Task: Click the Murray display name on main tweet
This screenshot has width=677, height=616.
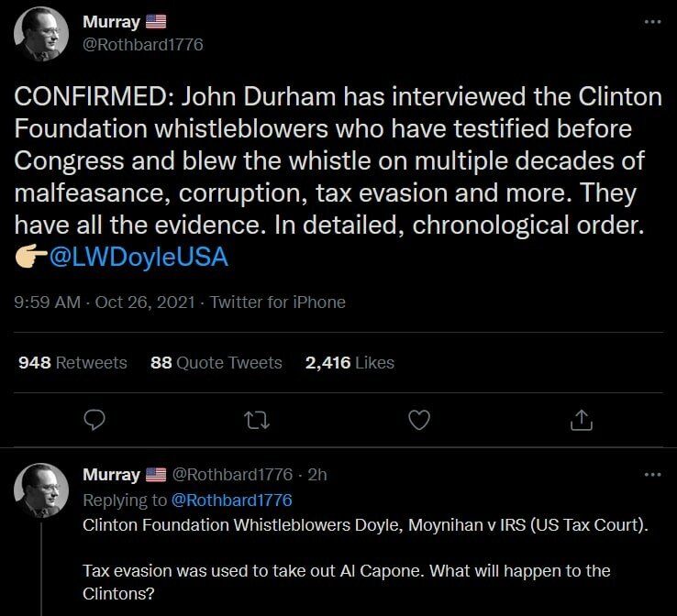Action: pyautogui.click(x=110, y=22)
